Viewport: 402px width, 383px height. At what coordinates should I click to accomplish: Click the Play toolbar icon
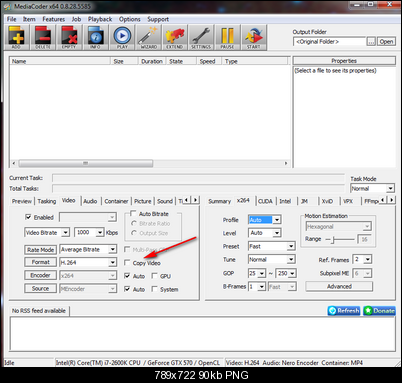(122, 37)
